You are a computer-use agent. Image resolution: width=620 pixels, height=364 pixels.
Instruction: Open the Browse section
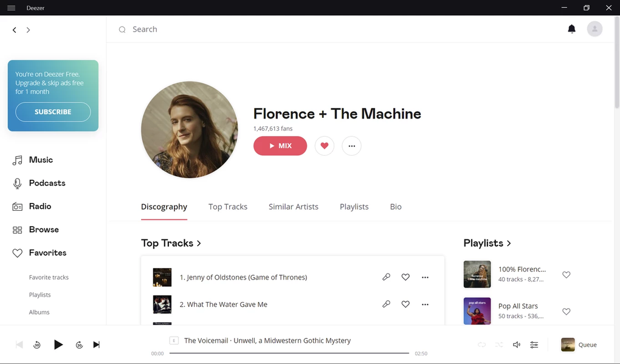[44, 229]
